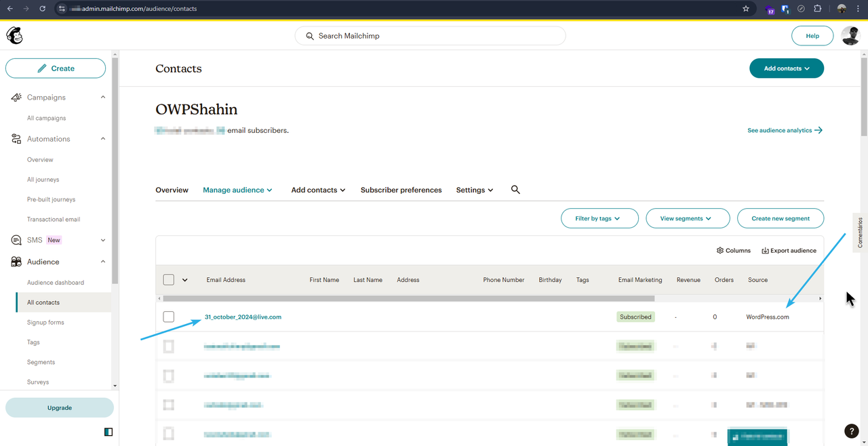This screenshot has width=868, height=446.
Task: Open the Add contacts teal dropdown button
Action: click(787, 68)
